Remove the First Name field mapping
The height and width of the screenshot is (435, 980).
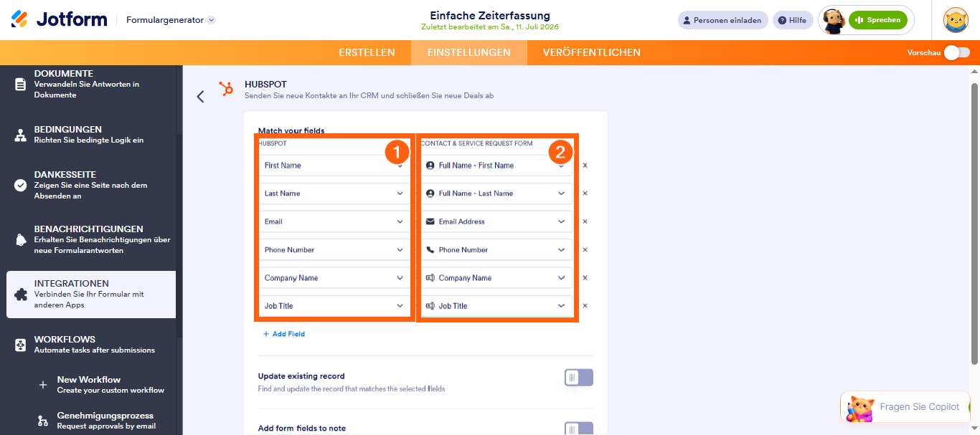click(585, 166)
